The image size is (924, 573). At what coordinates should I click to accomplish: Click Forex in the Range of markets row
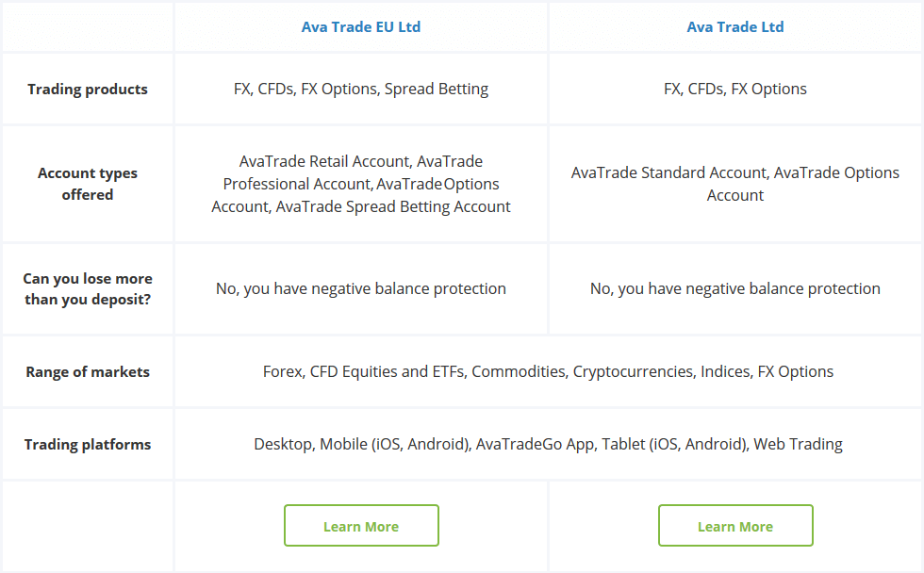(282, 371)
